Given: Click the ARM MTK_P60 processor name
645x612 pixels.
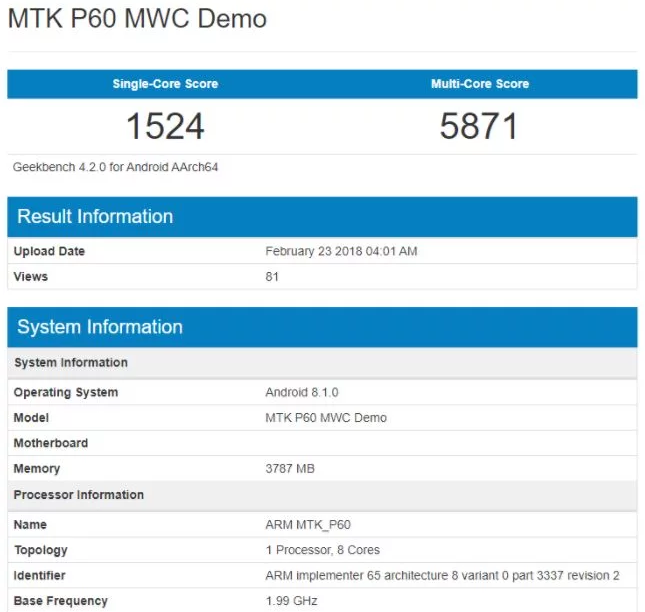Looking at the screenshot, I should tap(308, 525).
